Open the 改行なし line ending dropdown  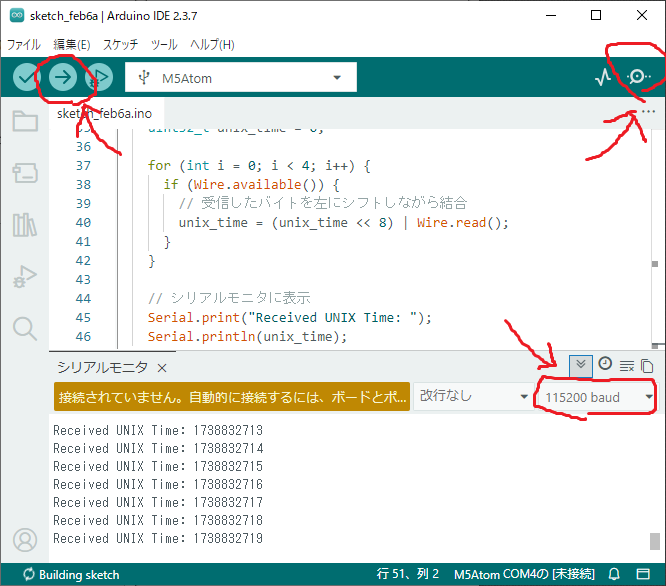tap(474, 397)
